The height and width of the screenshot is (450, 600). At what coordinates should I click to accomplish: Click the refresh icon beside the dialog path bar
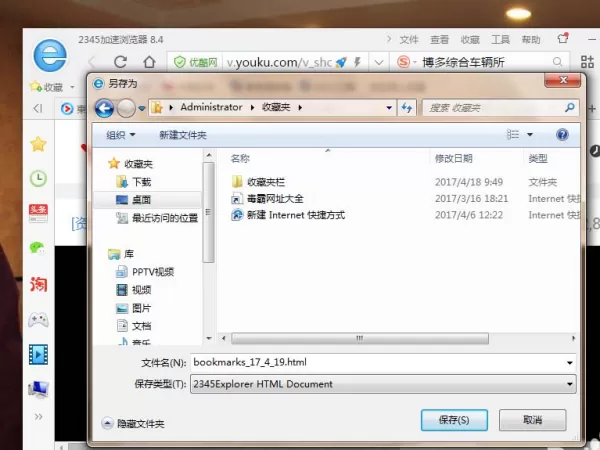click(x=407, y=108)
